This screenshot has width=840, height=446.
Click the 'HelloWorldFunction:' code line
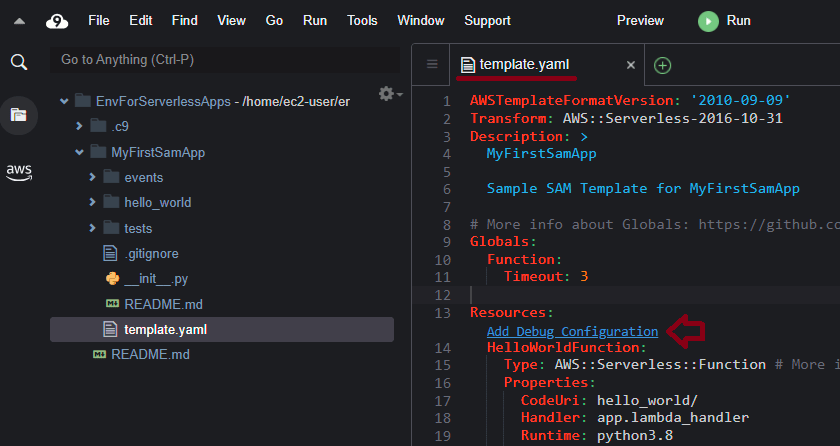pos(567,347)
